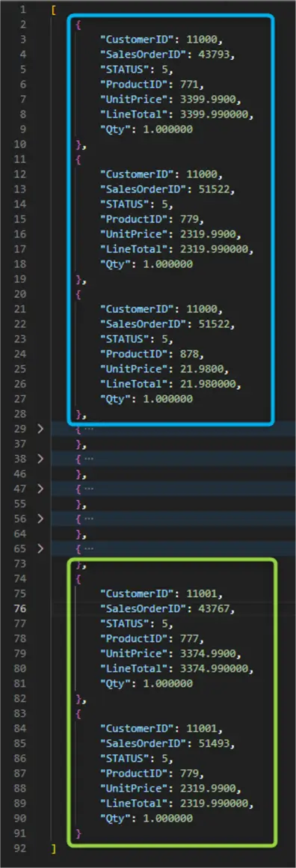296x868 pixels.
Task: Click the LineTotal value 3399.990000
Action: (214, 114)
